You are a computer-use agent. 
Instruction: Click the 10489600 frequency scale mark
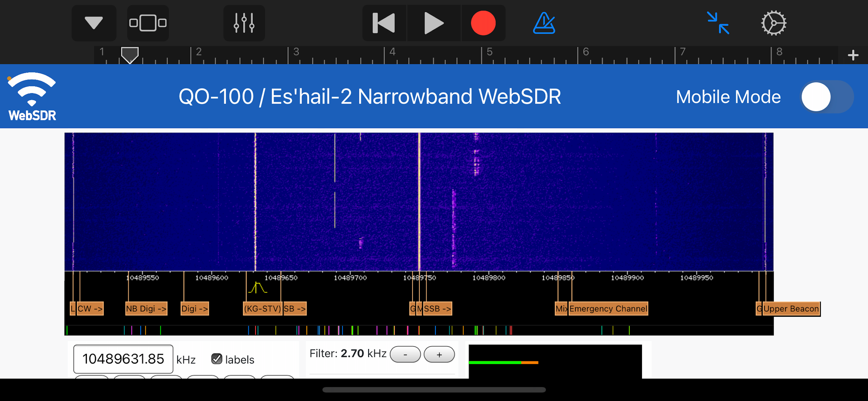212,278
